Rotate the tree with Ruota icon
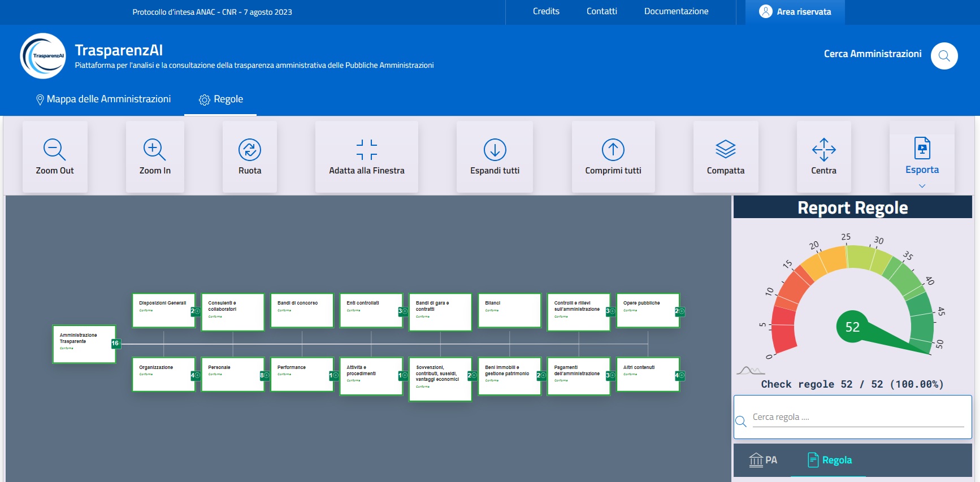Image resolution: width=980 pixels, height=482 pixels. pyautogui.click(x=250, y=150)
